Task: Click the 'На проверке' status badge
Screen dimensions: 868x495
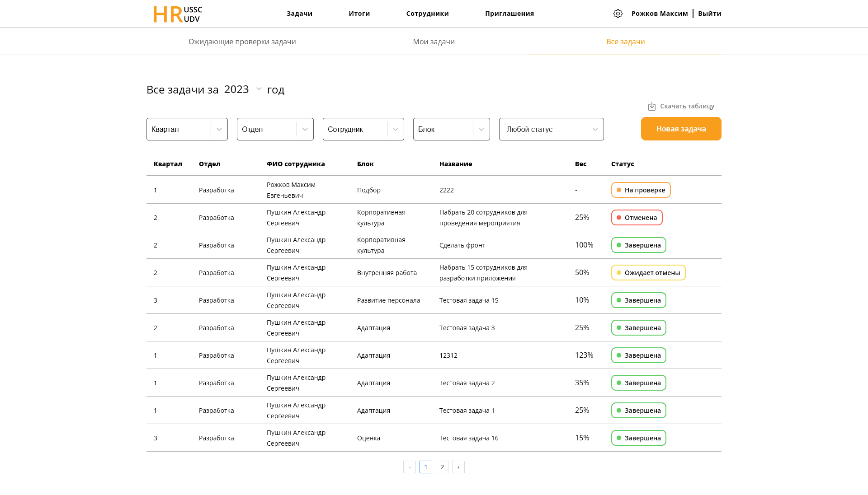Action: (x=641, y=190)
